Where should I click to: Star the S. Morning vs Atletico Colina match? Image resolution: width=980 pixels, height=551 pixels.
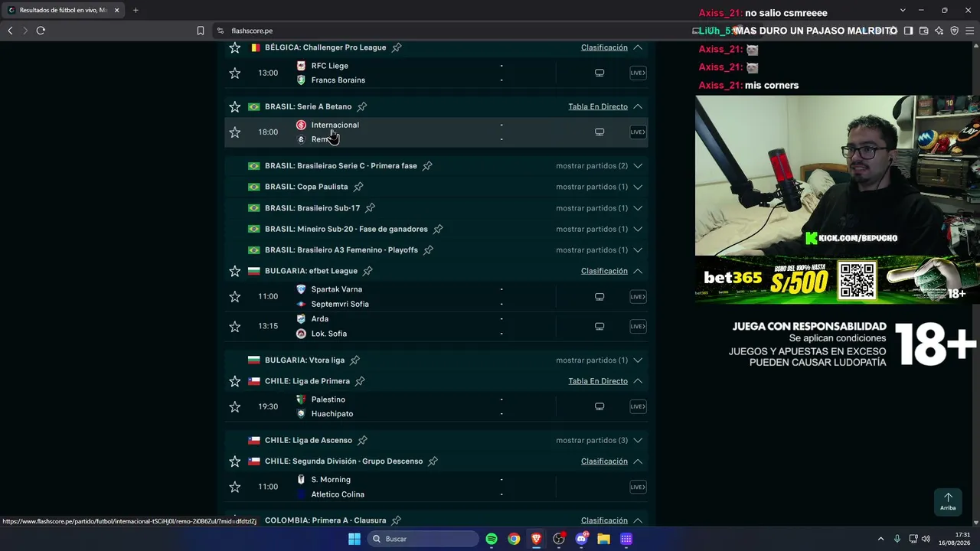235,487
